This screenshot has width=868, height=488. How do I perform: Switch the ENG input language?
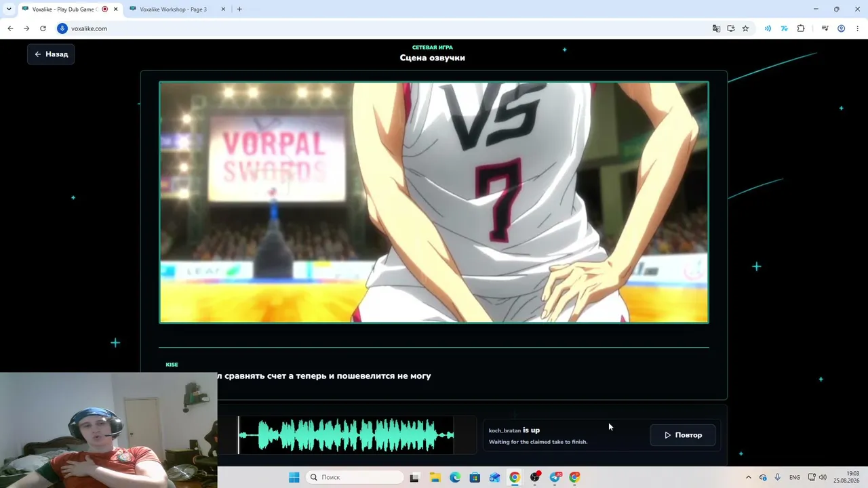795,477
